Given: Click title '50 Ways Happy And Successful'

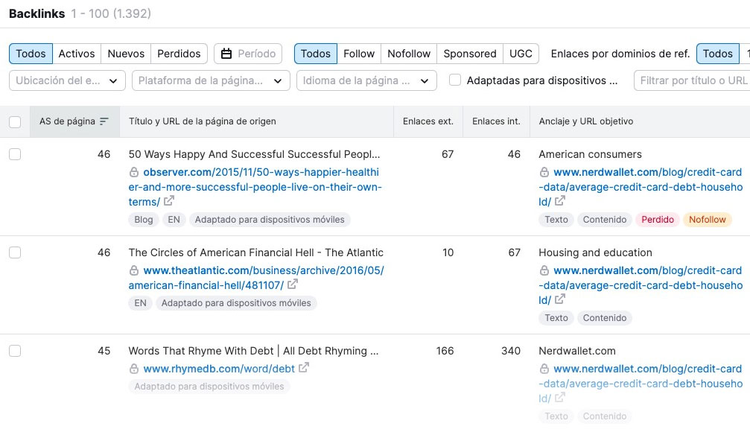Looking at the screenshot, I should (254, 155).
